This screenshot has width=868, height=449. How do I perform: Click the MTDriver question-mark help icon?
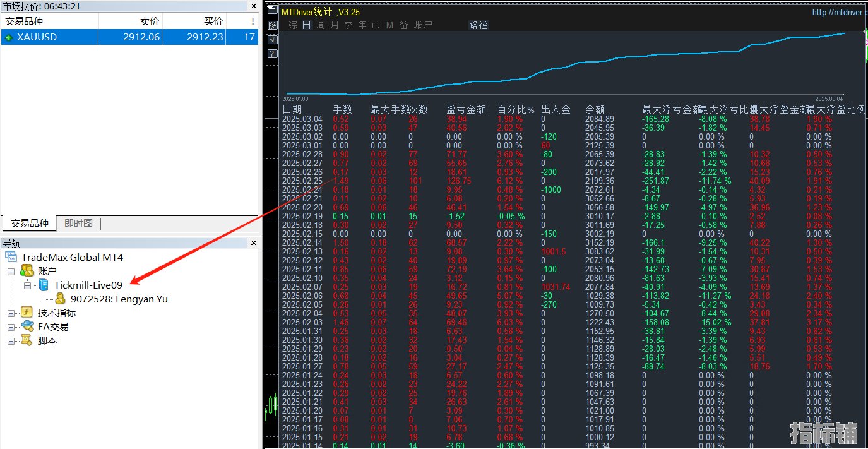pos(272,54)
